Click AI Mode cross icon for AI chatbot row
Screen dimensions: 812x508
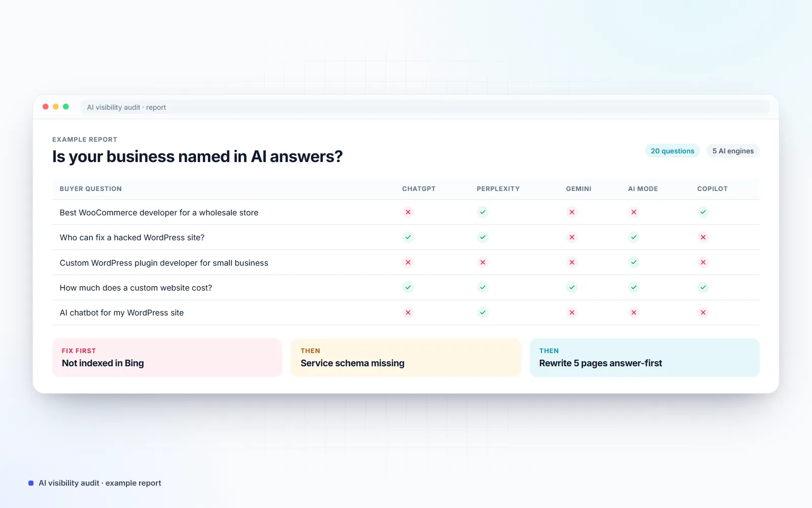634,312
